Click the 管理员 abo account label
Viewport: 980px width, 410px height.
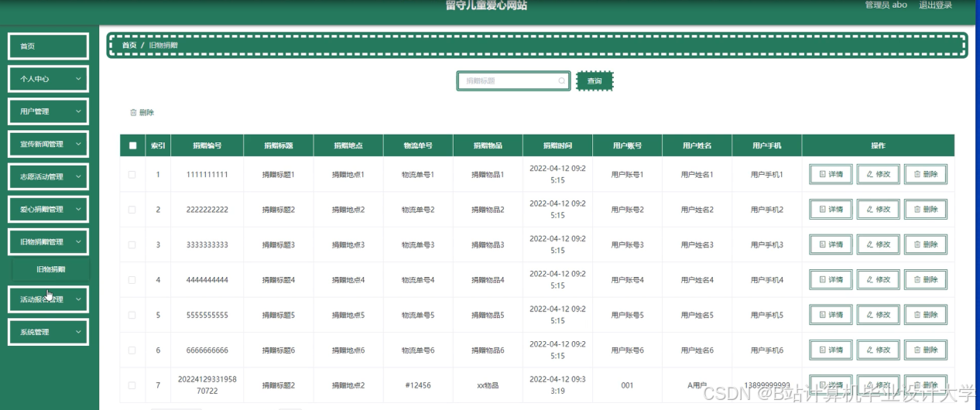886,5
